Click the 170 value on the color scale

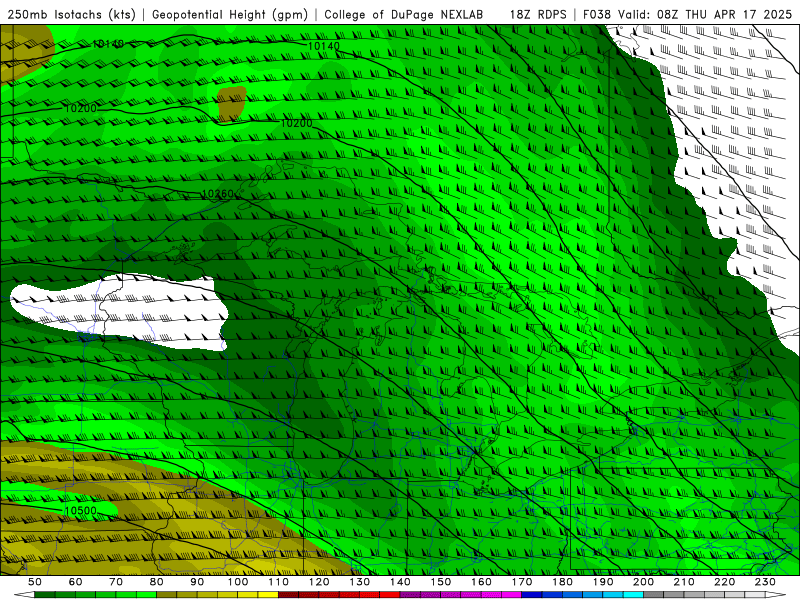522,582
